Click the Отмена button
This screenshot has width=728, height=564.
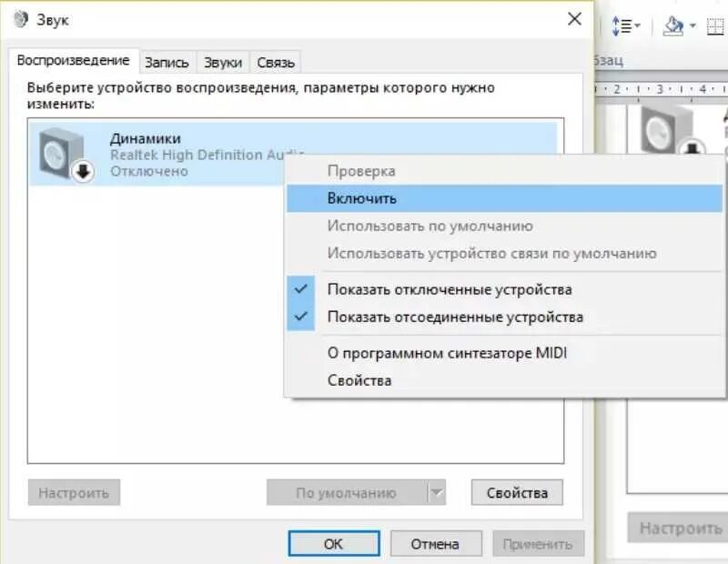435,542
